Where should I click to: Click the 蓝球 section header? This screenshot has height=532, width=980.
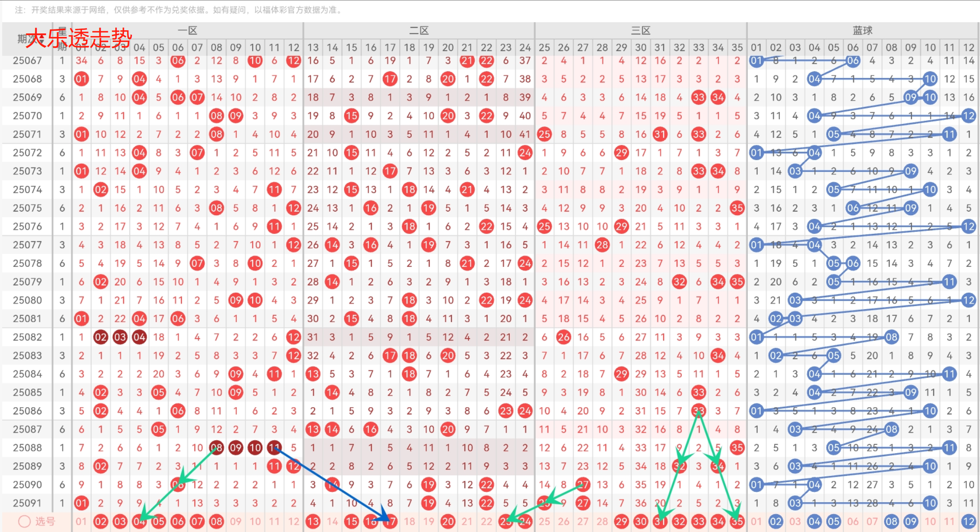point(862,30)
